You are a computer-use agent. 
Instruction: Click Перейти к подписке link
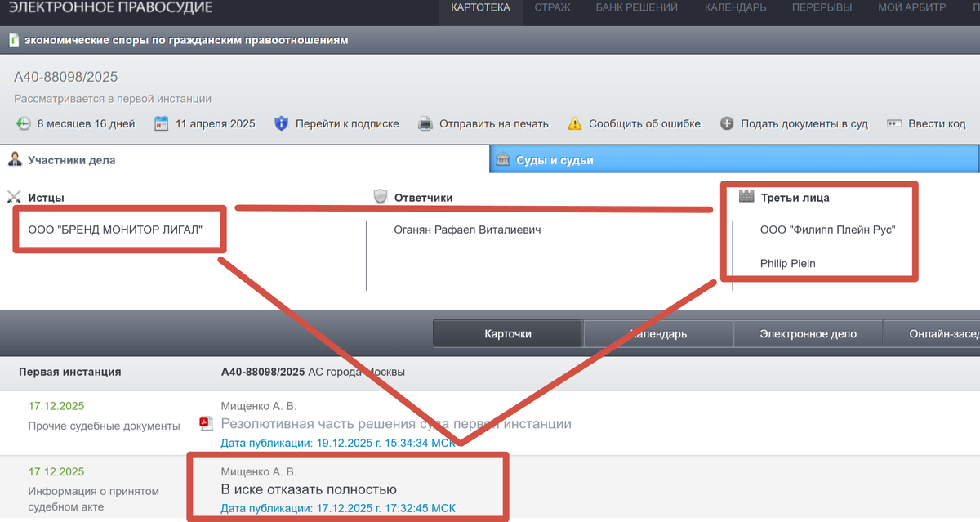point(347,124)
